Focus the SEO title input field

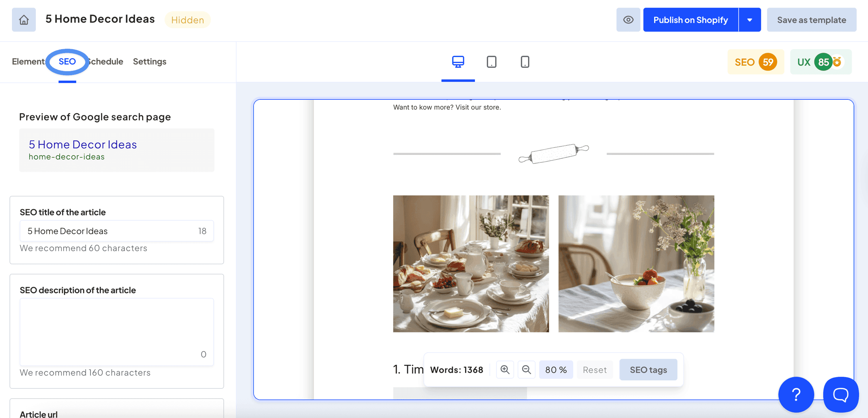(x=116, y=231)
